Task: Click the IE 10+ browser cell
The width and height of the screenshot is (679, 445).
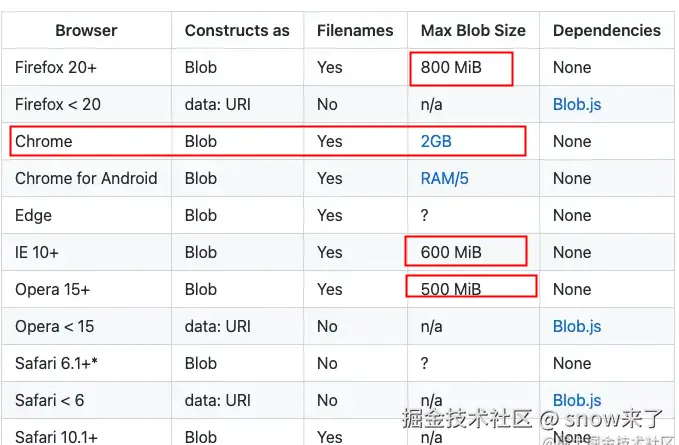Action: (x=38, y=252)
